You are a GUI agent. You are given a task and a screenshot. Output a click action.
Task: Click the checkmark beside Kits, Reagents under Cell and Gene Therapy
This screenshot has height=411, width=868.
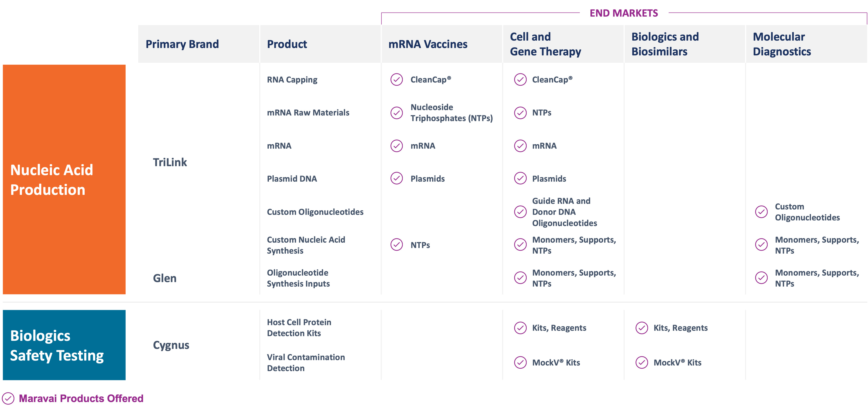[x=520, y=328]
